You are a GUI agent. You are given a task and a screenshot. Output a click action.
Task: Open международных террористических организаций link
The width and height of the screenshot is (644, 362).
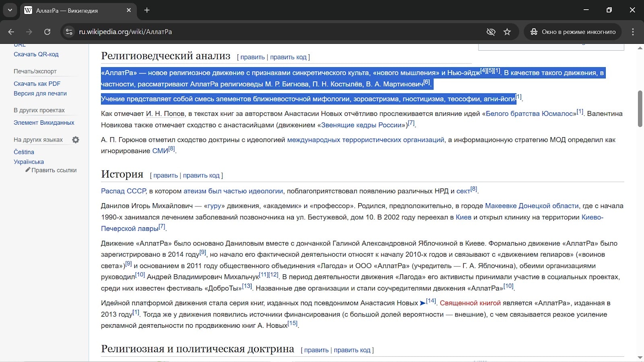tap(365, 140)
